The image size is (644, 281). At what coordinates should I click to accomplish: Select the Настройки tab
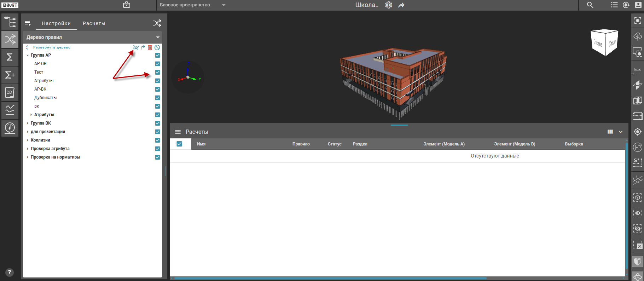click(56, 23)
